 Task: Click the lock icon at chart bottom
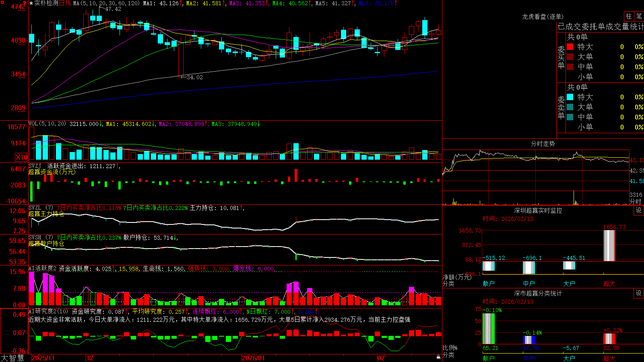pyautogui.click(x=438, y=357)
